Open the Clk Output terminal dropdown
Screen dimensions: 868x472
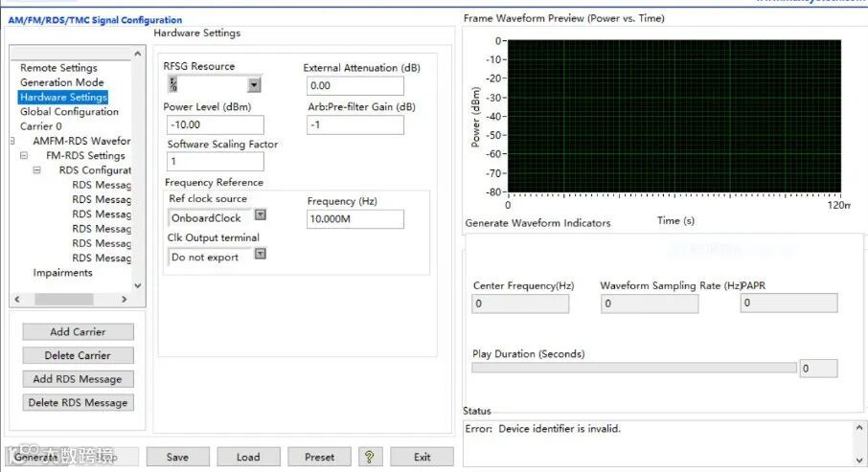point(261,254)
